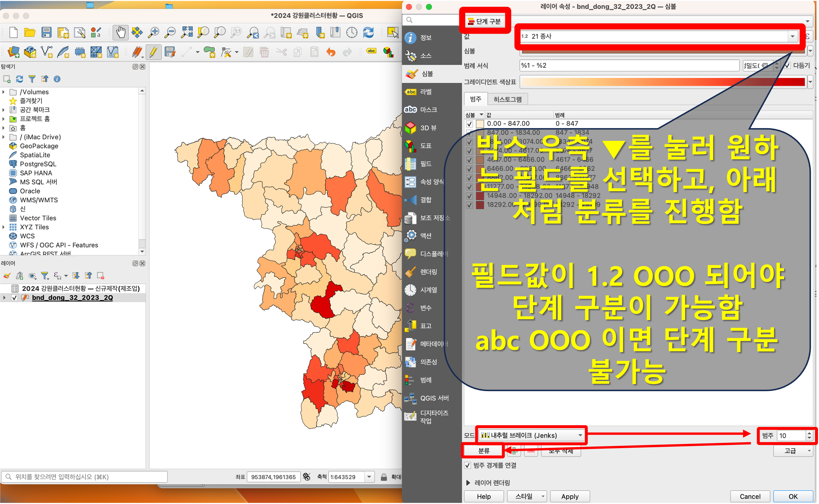Toggle bnd_dong_32_2023_2Q layer visibility checkbox
The image size is (819, 504).
point(14,298)
